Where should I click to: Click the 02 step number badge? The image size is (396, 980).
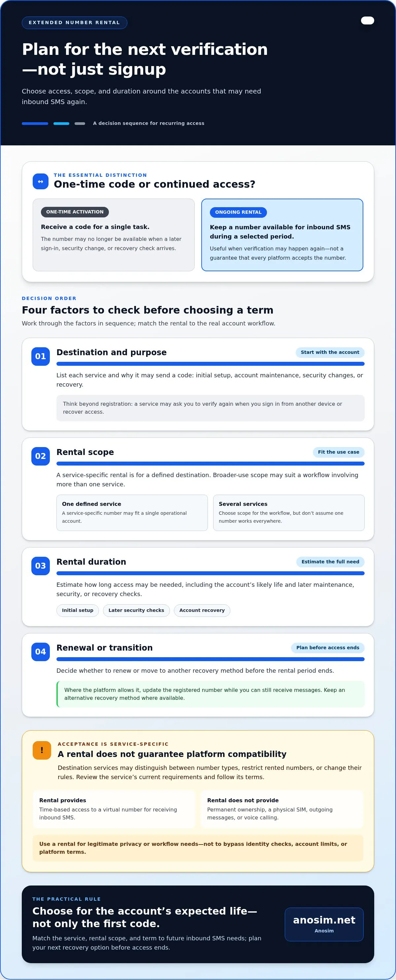(41, 456)
